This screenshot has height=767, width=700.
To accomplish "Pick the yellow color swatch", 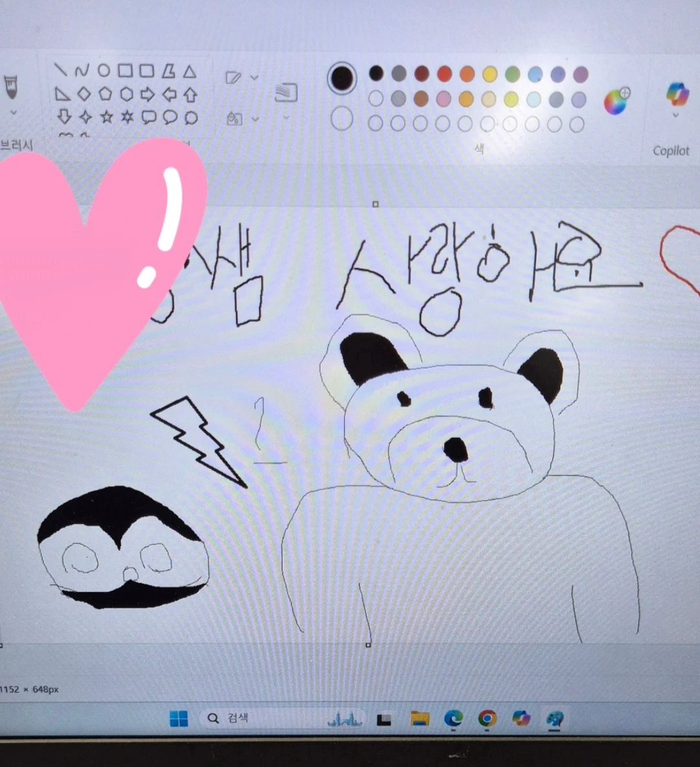I will (489, 74).
